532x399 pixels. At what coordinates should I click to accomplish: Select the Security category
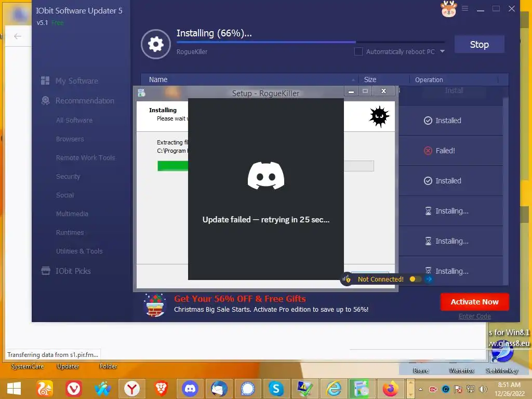click(68, 176)
